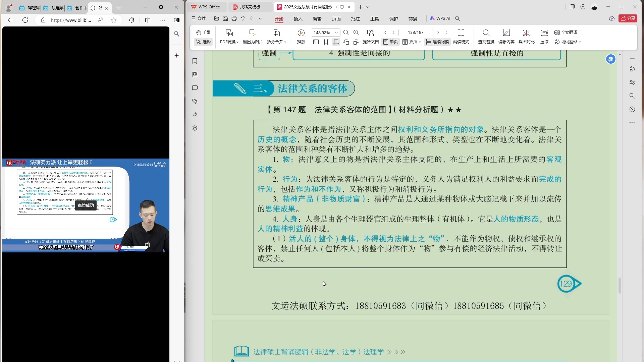The height and width of the screenshot is (362, 644).
Task: Rotate page clockwise icon
Action: (x=356, y=42)
